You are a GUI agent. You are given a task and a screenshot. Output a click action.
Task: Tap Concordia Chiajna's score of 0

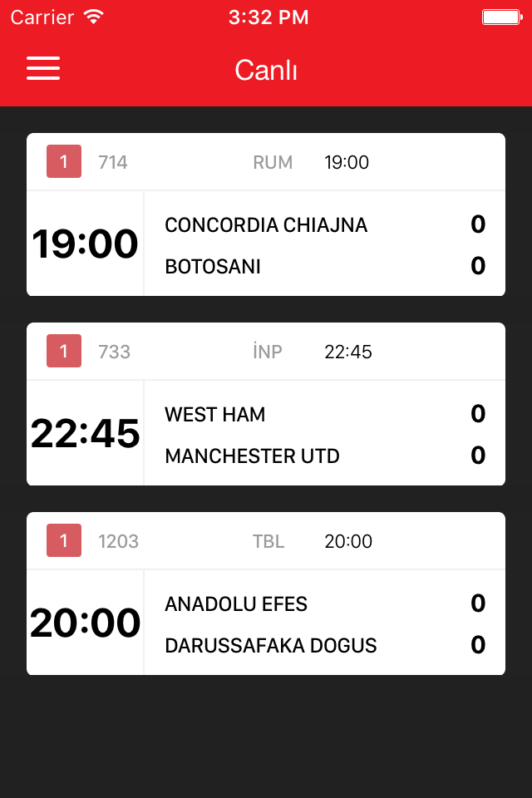click(x=478, y=224)
